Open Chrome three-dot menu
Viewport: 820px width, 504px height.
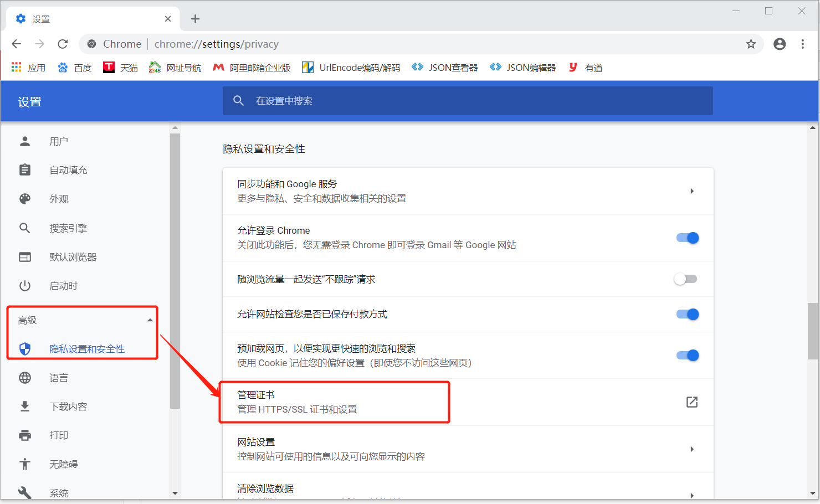click(803, 44)
